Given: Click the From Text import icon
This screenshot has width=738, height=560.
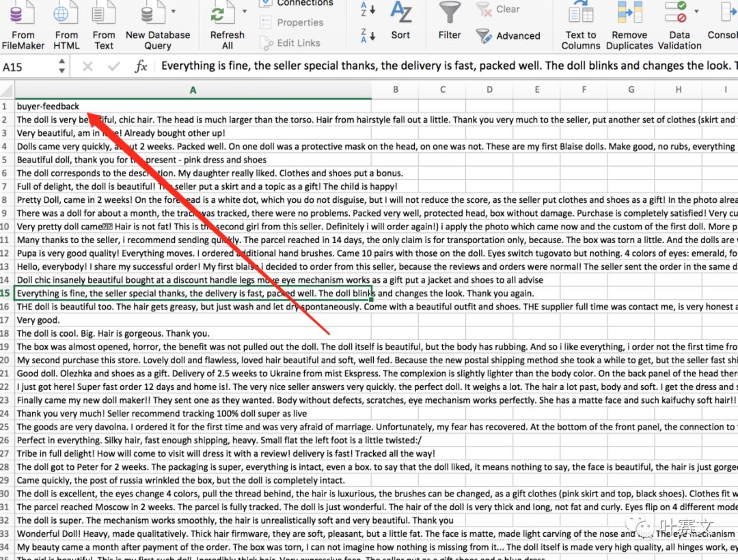Looking at the screenshot, I should (104, 15).
